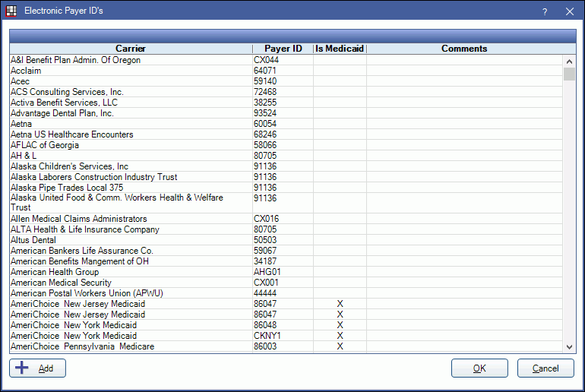Click the Comments column header
The height and width of the screenshot is (392, 585).
click(x=464, y=49)
